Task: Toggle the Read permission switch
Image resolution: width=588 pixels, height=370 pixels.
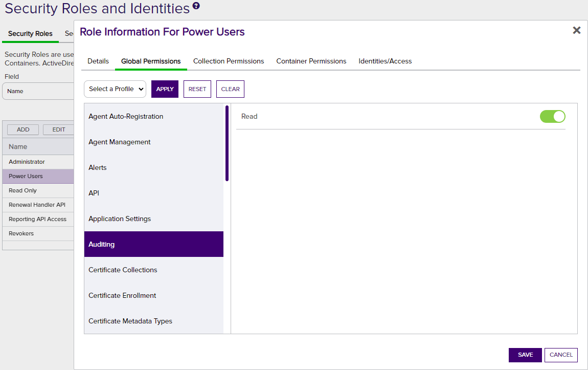Action: tap(552, 117)
